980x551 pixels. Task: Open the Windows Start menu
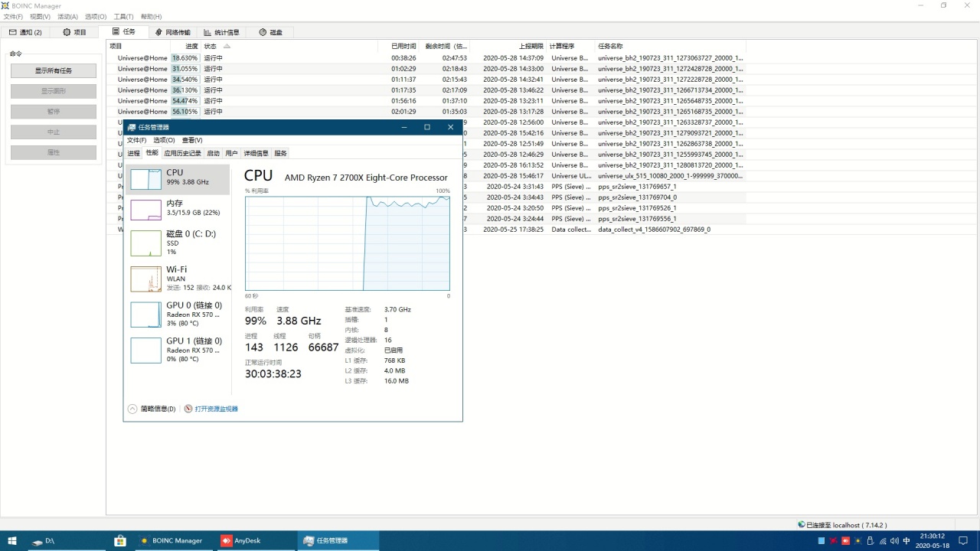pos(12,540)
